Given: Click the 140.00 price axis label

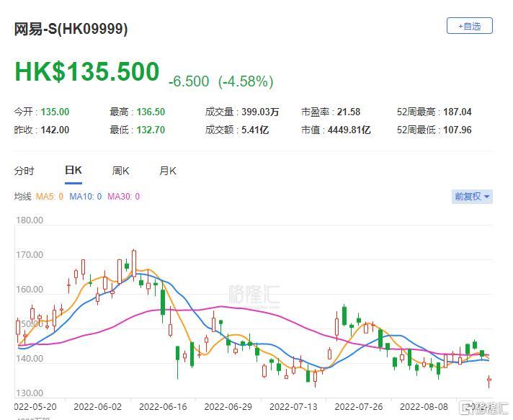Looking at the screenshot, I should [x=30, y=359].
